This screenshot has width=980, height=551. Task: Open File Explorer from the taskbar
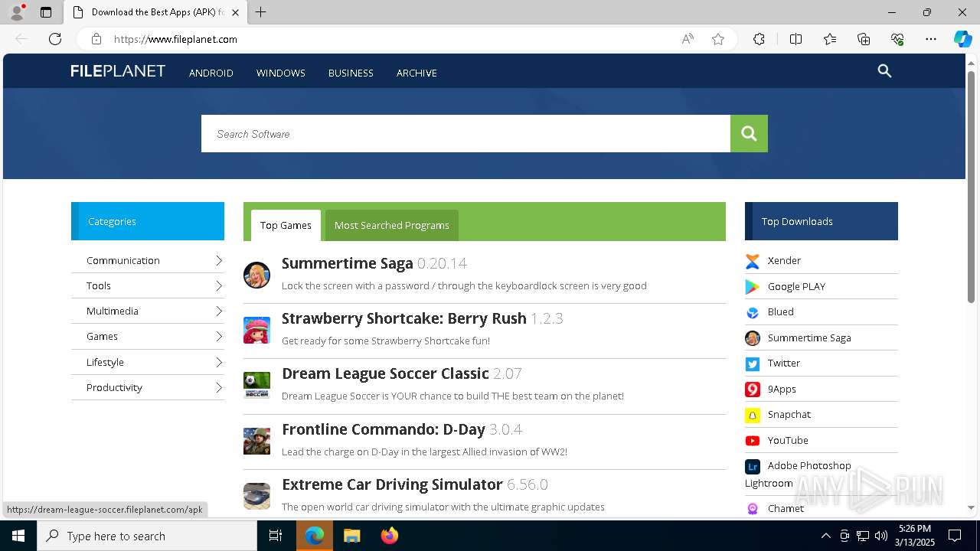[351, 536]
